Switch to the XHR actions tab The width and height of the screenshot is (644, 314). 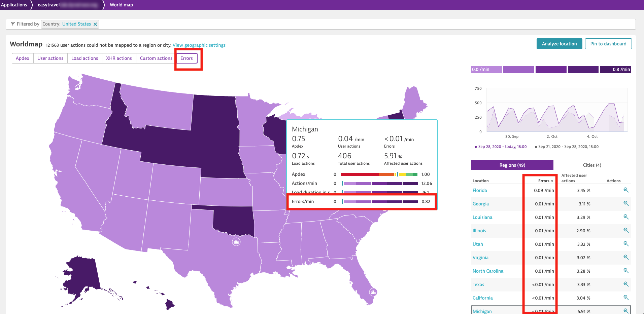click(x=119, y=58)
